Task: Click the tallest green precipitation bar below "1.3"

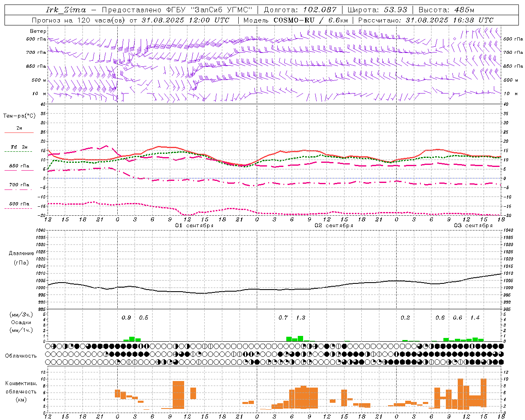Action: click(x=301, y=339)
